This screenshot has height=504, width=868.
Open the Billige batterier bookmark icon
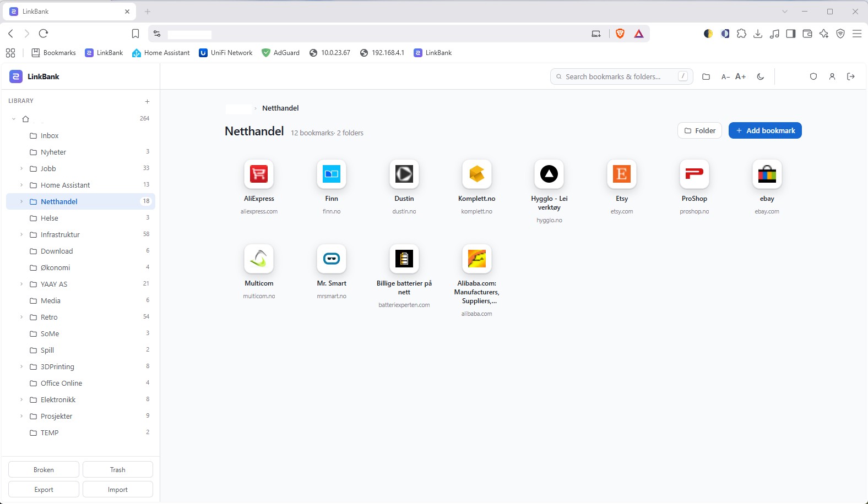(404, 259)
